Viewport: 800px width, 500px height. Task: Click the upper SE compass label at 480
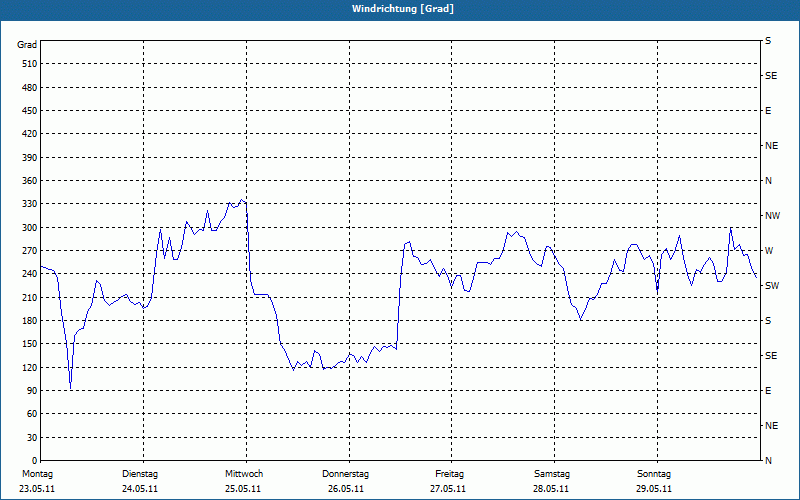click(771, 76)
